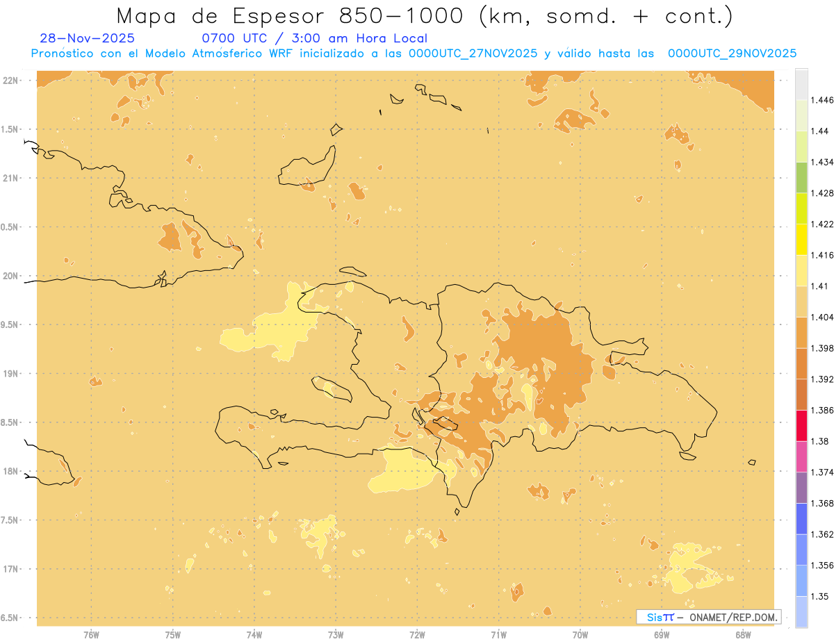Click the legend value '1.38'

819,442
